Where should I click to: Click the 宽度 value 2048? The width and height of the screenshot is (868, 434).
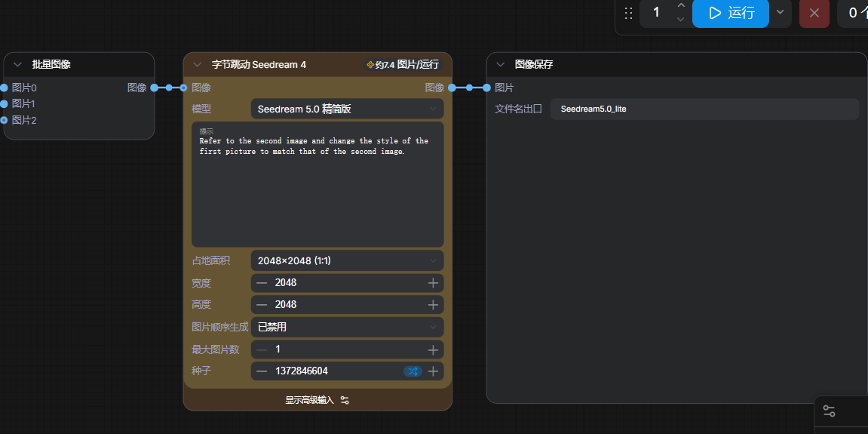286,283
